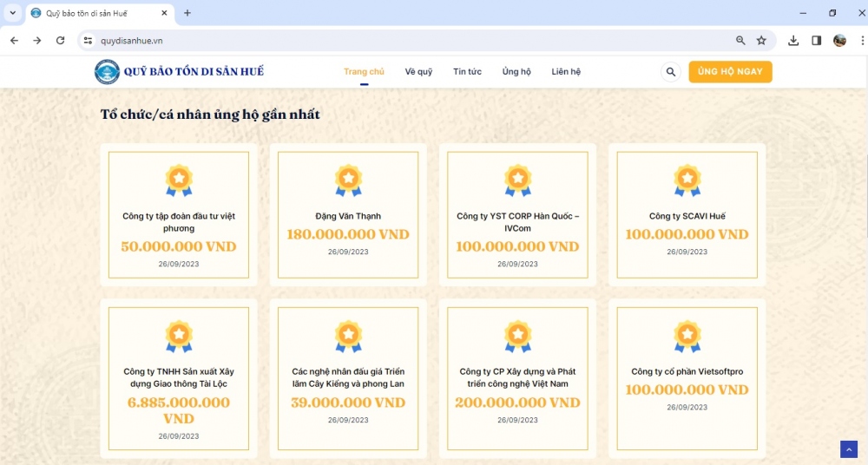
Task: Click 100.000.000 VND under SCAVI Huế
Action: point(687,234)
